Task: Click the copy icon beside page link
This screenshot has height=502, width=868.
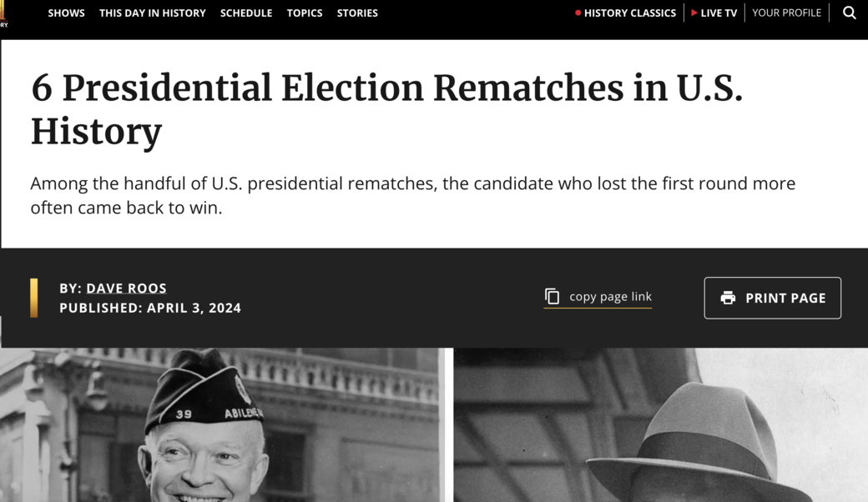Action: coord(552,297)
